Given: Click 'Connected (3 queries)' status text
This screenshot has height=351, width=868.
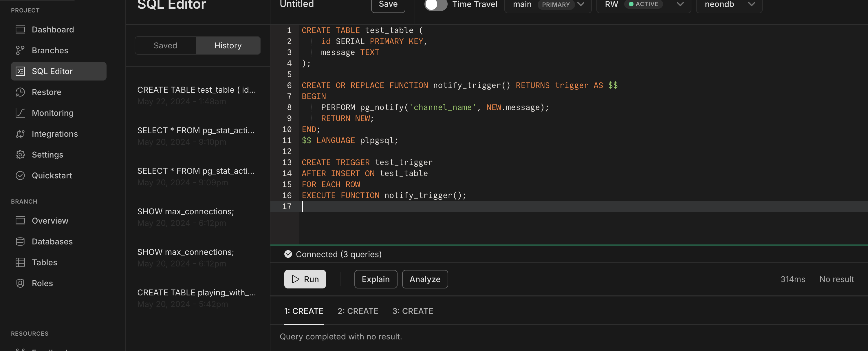Looking at the screenshot, I should click(x=339, y=254).
